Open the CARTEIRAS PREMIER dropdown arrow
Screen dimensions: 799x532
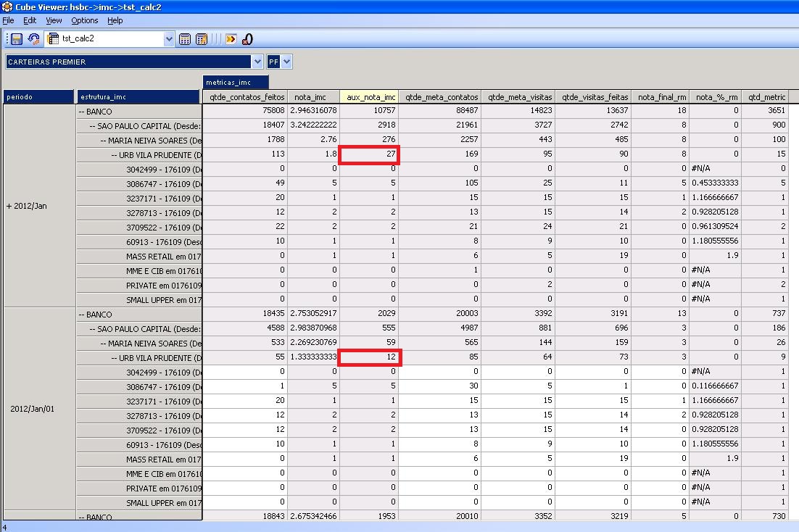click(x=257, y=62)
